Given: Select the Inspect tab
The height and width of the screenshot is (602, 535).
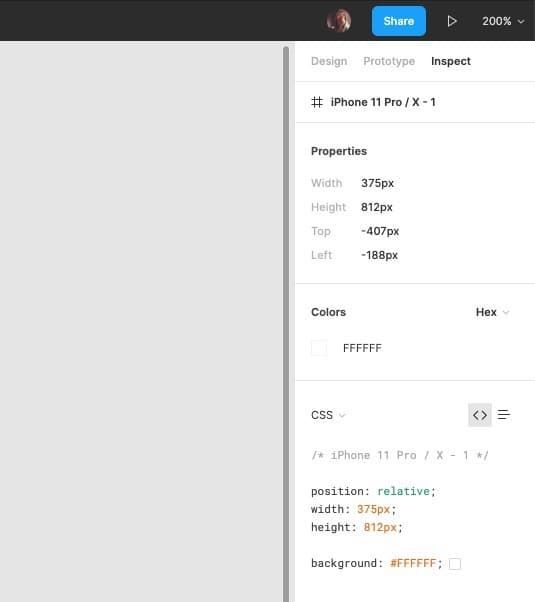Looking at the screenshot, I should 451,61.
